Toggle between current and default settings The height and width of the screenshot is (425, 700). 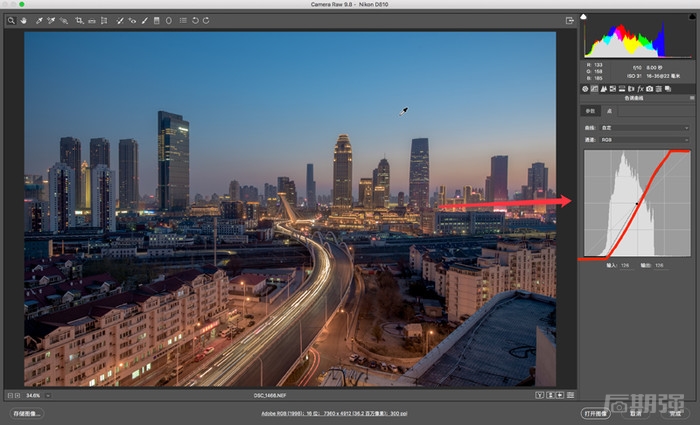pos(570,395)
